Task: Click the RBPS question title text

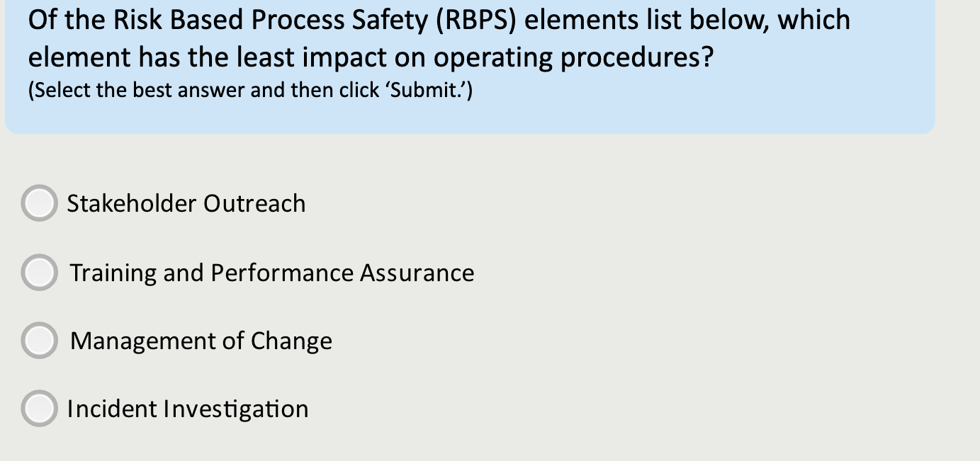Action: pos(438,38)
